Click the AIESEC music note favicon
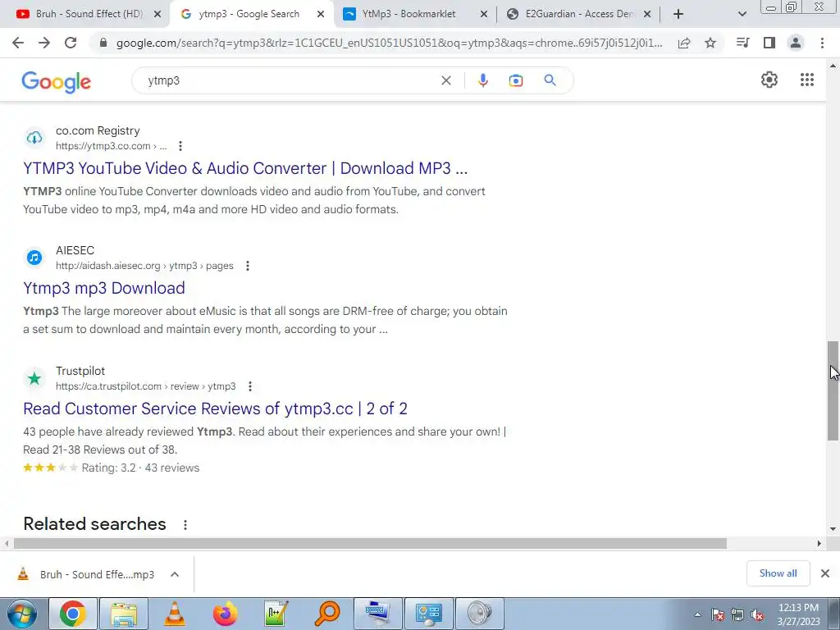The image size is (840, 630). pos(34,258)
